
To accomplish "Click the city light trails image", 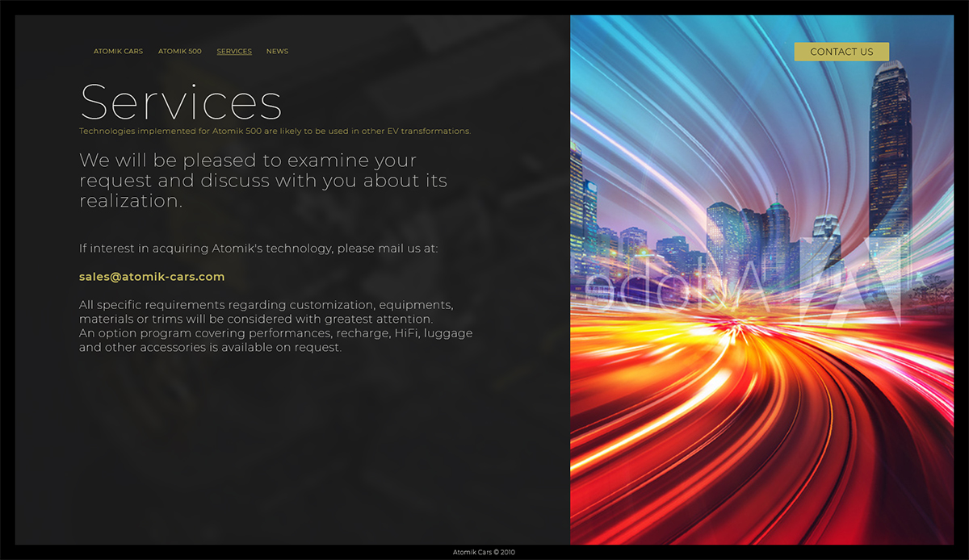I will 761,280.
